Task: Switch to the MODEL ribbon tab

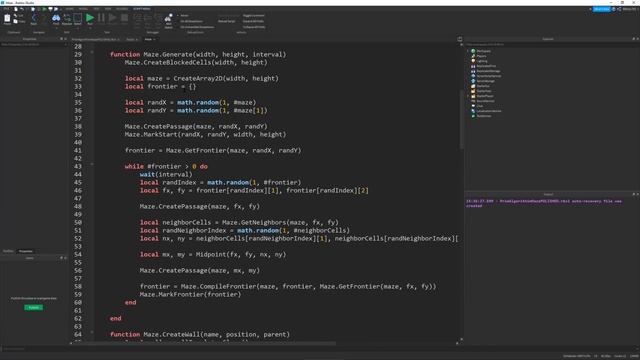Action: (83, 9)
